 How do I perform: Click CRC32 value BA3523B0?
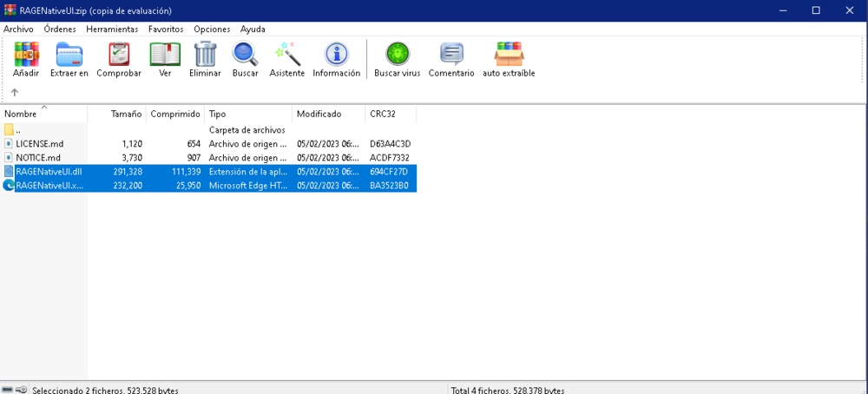389,186
